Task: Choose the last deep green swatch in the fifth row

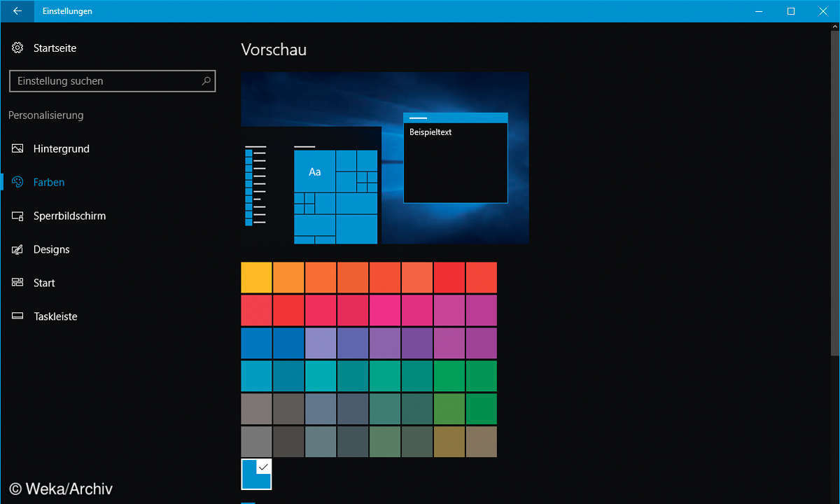Action: point(482,409)
